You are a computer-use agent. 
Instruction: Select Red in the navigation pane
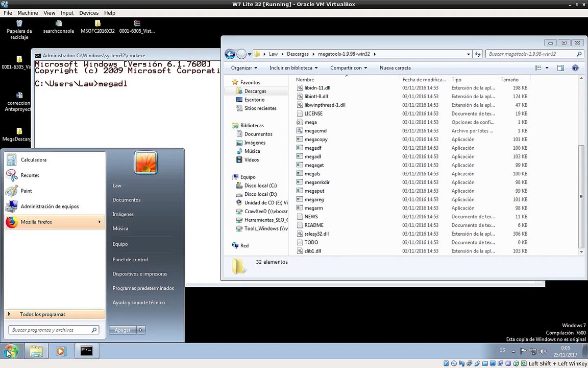(x=244, y=245)
